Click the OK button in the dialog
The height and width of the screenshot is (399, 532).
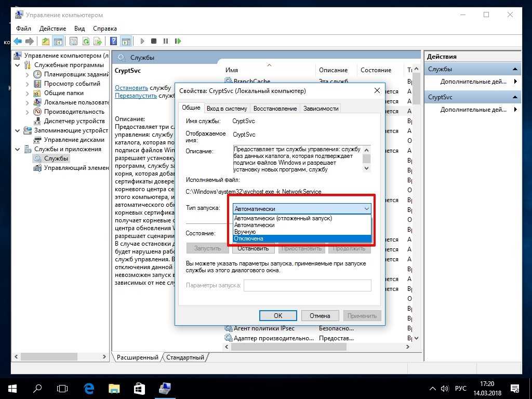(x=278, y=315)
